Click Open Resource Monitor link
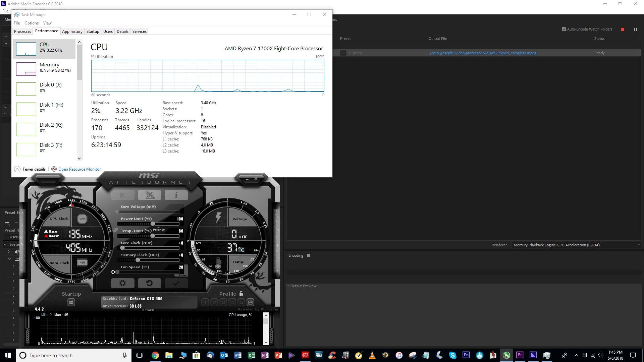 point(79,169)
